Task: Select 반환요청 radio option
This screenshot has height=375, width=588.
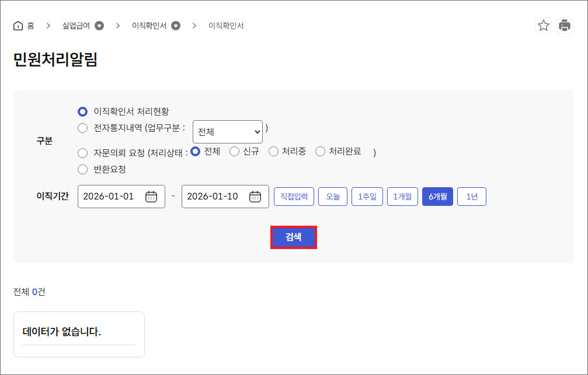Action: [x=82, y=170]
